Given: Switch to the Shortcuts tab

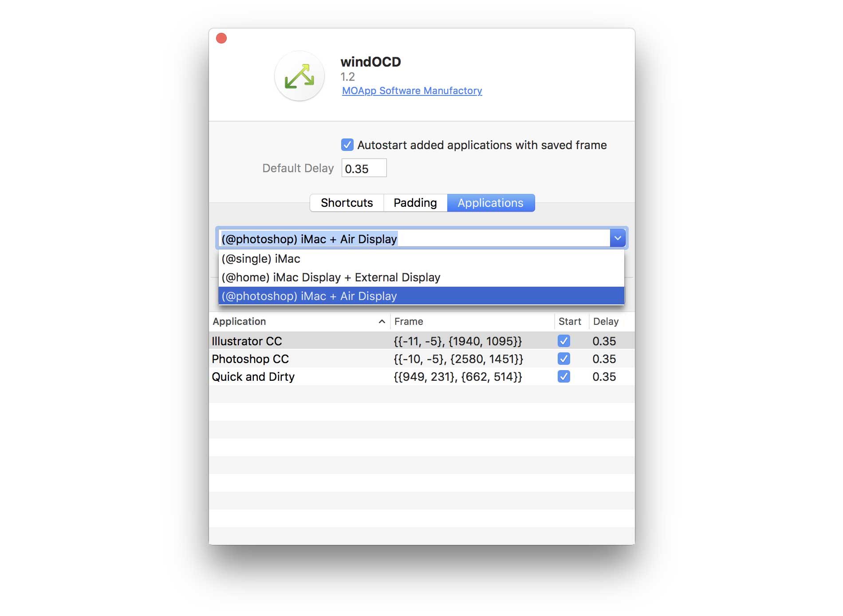Looking at the screenshot, I should [347, 203].
